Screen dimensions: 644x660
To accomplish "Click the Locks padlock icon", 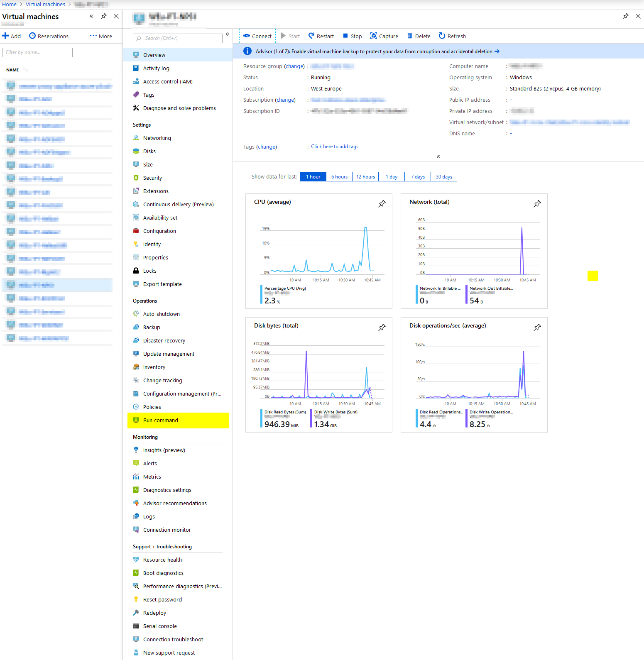I will click(x=136, y=271).
